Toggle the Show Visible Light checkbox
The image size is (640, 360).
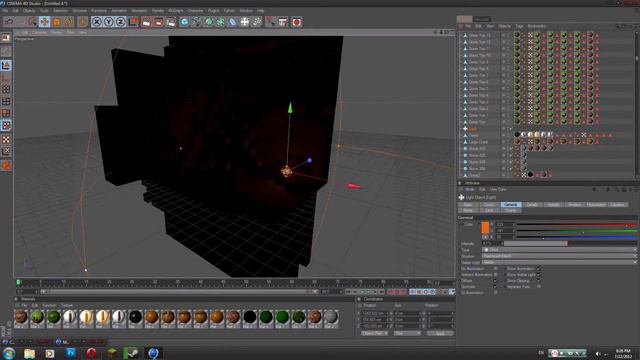[539, 275]
